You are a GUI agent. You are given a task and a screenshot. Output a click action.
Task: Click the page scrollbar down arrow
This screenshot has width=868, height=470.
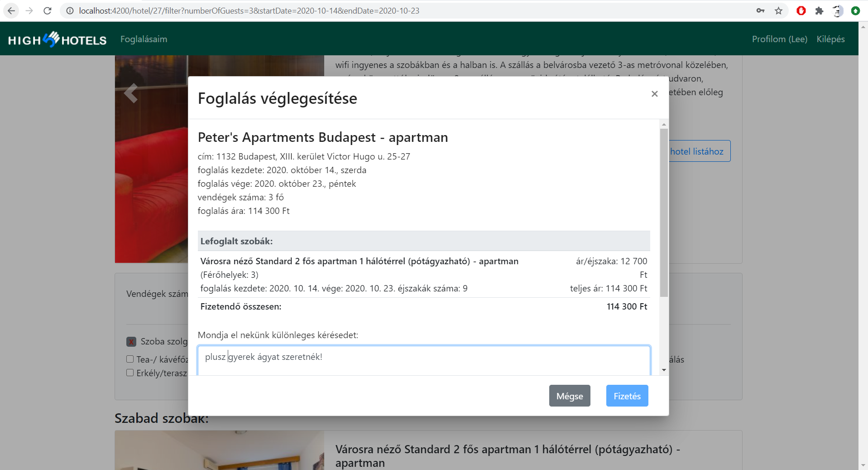(863, 465)
